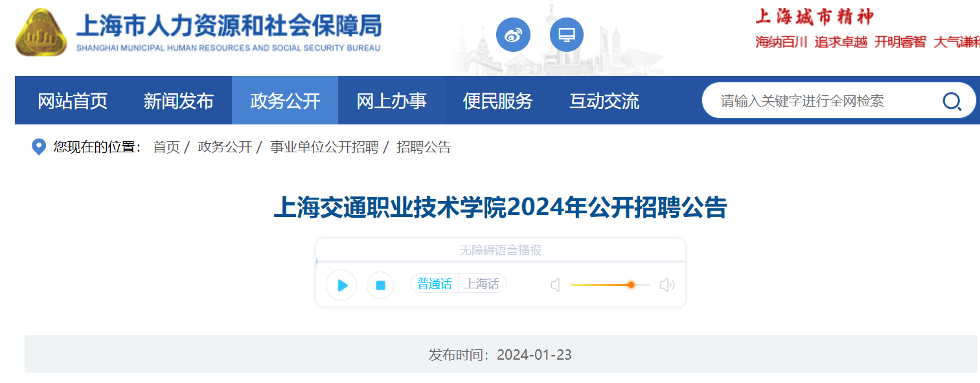This screenshot has height=383, width=980.
Task: Click the article title 上海交通职业技术学院2024年公开招聘公告
Action: (500, 208)
